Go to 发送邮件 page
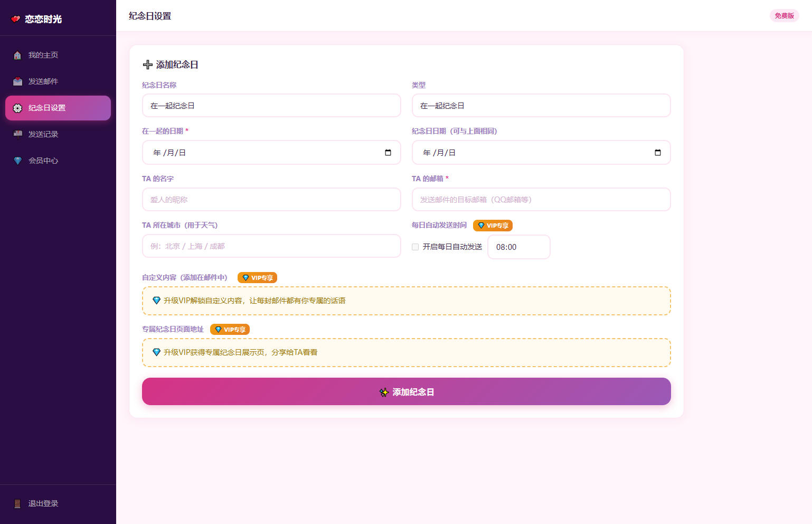 tap(58, 81)
